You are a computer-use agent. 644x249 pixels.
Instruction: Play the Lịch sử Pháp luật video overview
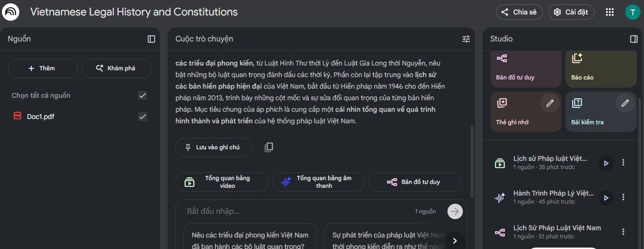tap(606, 163)
